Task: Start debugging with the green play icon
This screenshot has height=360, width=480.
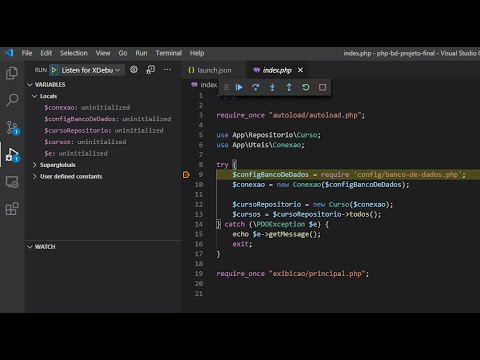Action: pyautogui.click(x=53, y=70)
